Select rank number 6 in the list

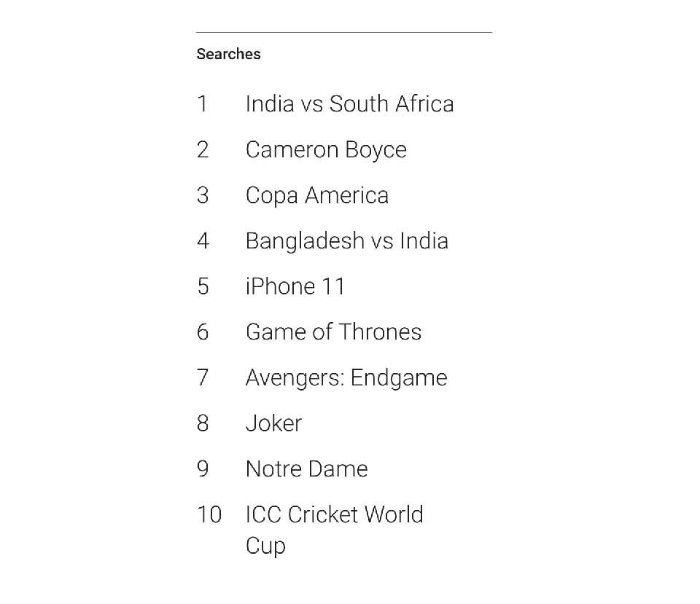(x=203, y=332)
